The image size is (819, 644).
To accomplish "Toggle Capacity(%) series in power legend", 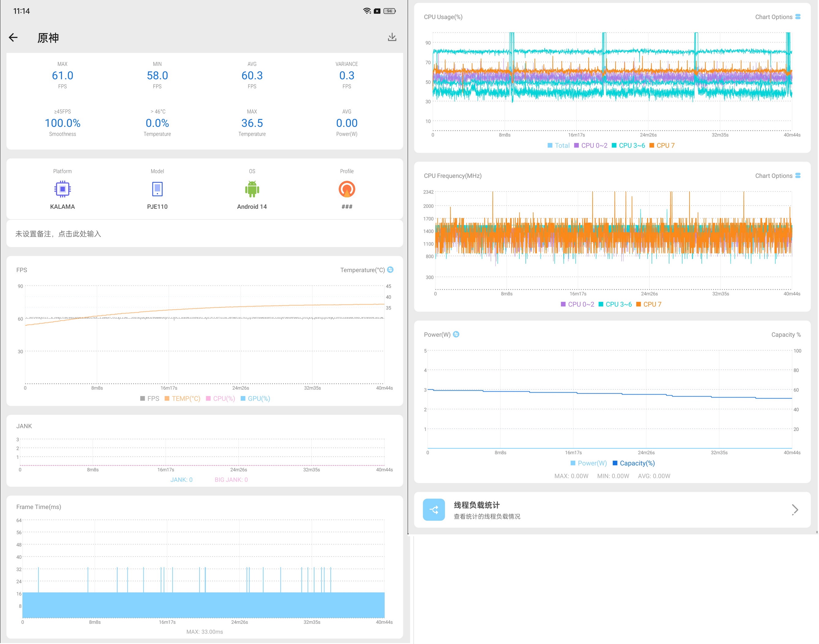I will pyautogui.click(x=634, y=463).
